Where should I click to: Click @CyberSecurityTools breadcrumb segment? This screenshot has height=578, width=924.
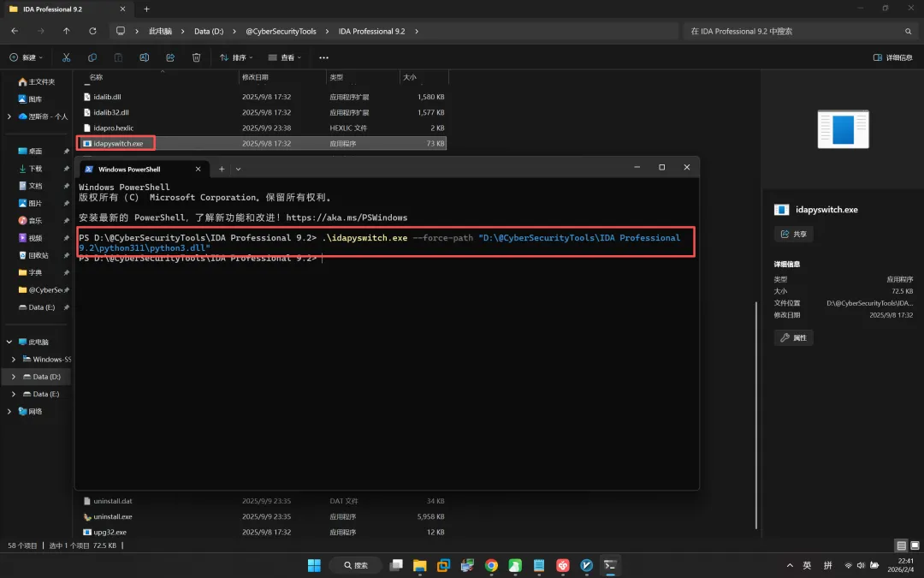point(281,32)
